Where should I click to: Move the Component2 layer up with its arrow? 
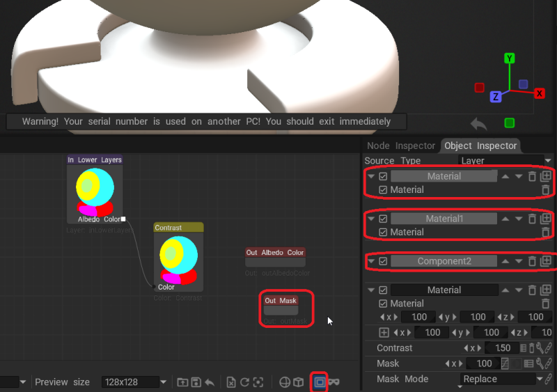pyautogui.click(x=505, y=261)
